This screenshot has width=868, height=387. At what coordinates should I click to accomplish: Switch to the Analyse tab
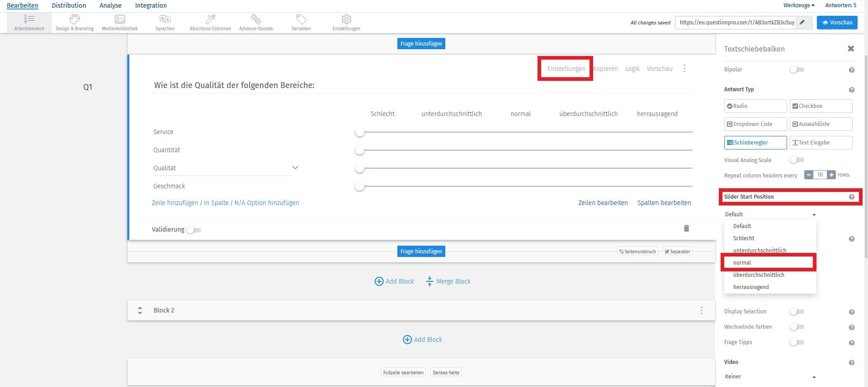(x=110, y=5)
